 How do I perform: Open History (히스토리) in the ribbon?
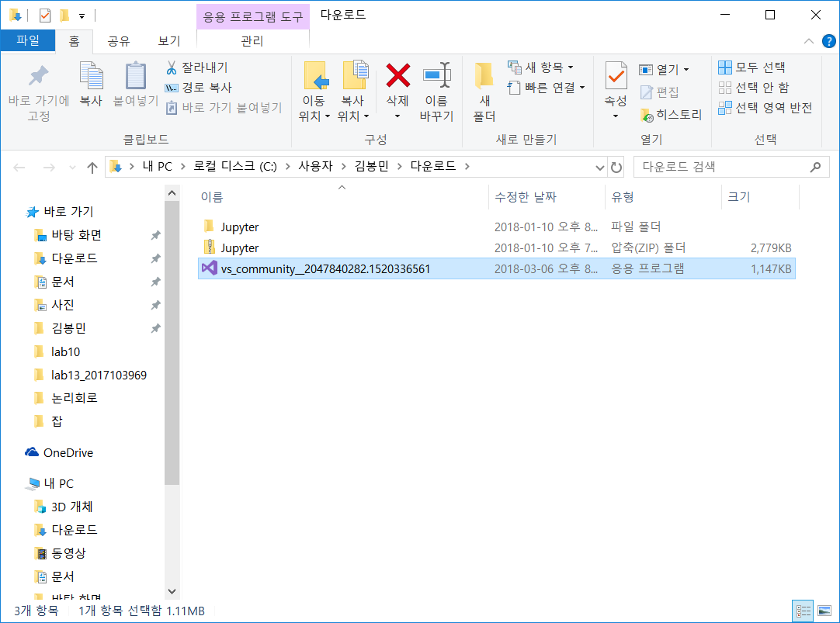pos(670,115)
